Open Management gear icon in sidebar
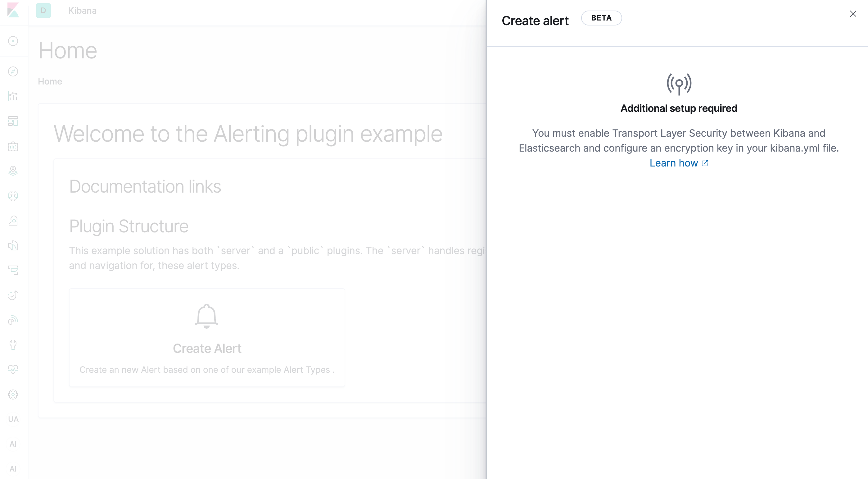The height and width of the screenshot is (479, 868). (x=13, y=395)
